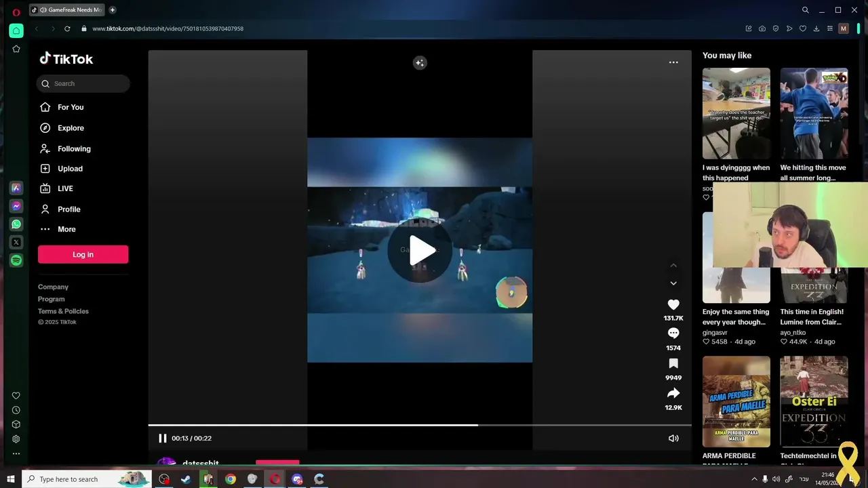This screenshot has height=488, width=868.
Task: Open ayo_ntko creator profile
Action: pos(793,333)
